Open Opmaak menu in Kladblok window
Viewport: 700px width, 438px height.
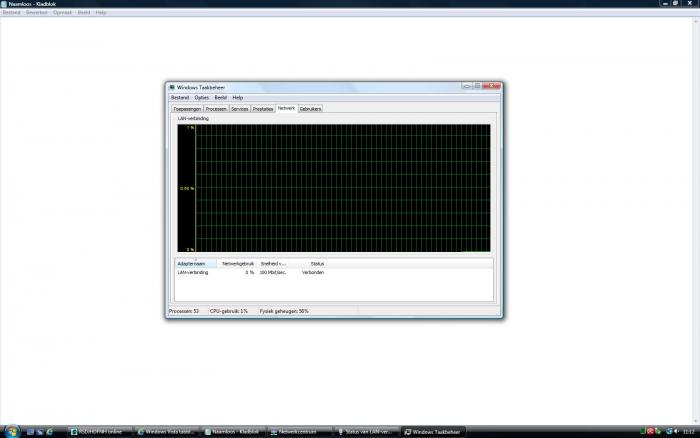pos(62,13)
